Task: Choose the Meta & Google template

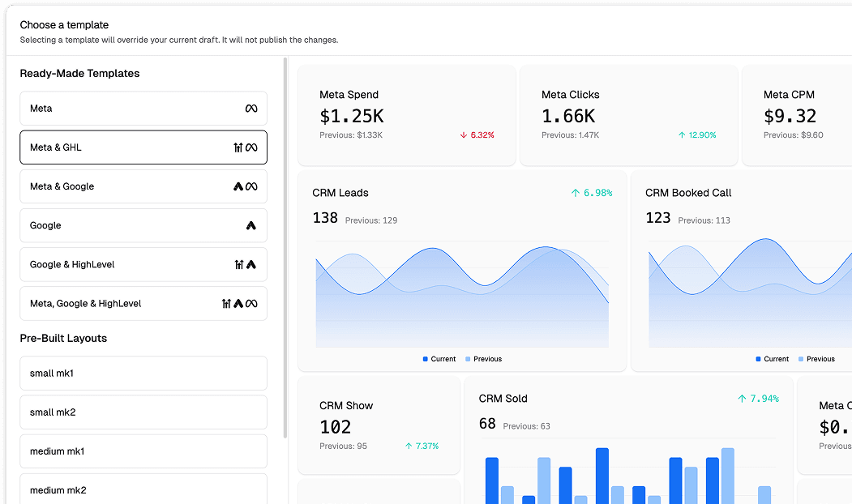Action: (x=143, y=186)
